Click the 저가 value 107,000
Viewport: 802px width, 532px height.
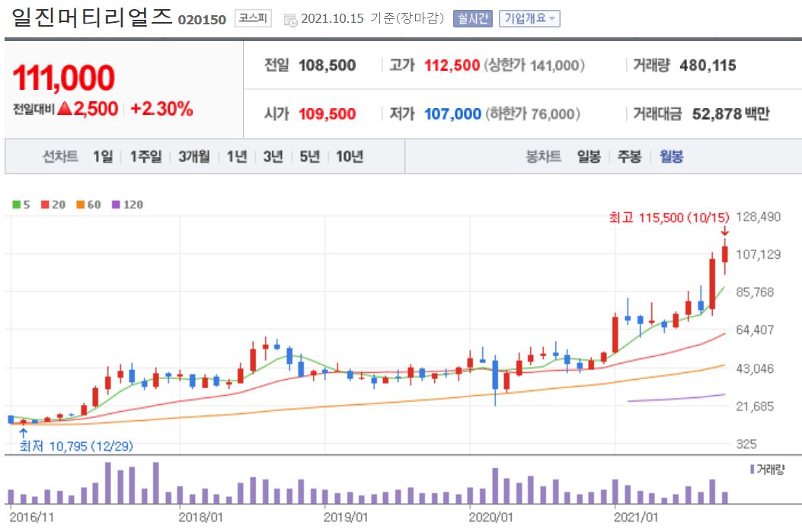pos(452,113)
